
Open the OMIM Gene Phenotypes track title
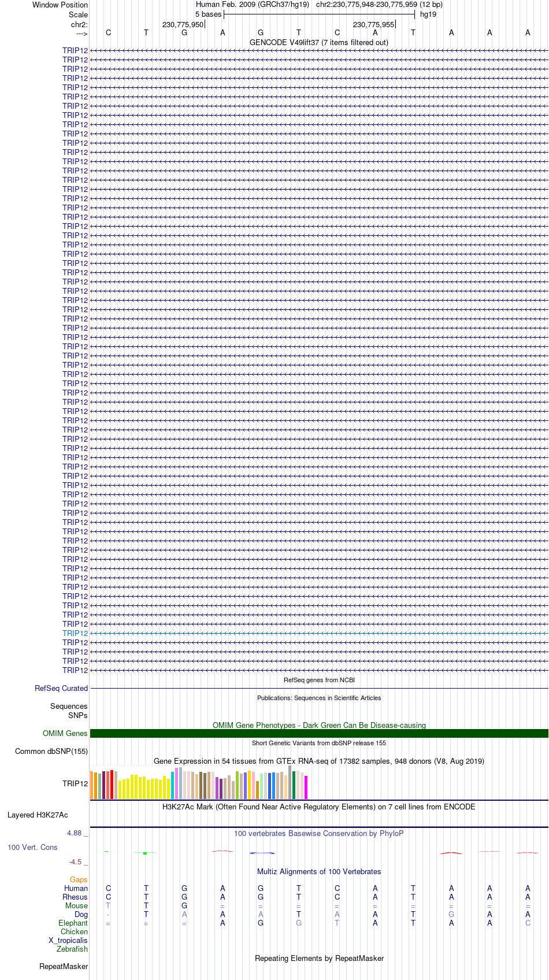pyautogui.click(x=319, y=725)
